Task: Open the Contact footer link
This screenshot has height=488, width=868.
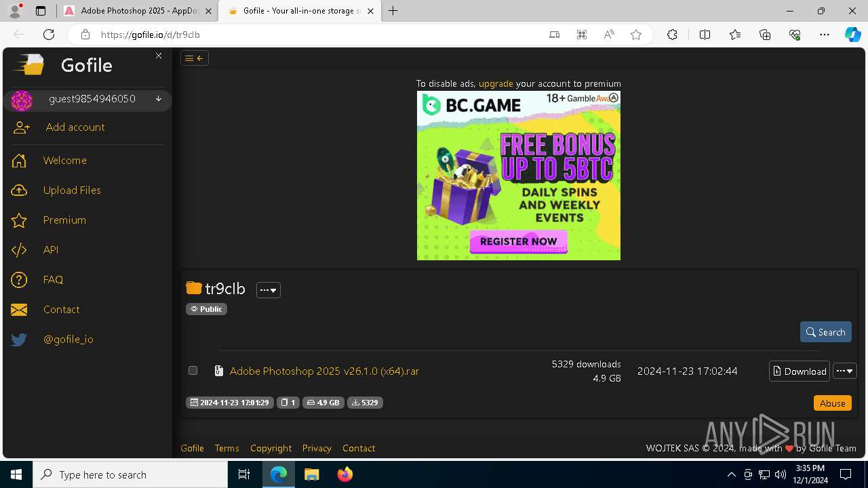Action: (x=359, y=448)
